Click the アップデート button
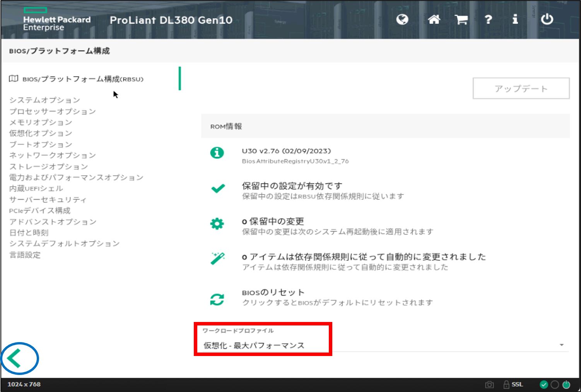Screen dimensions: 581x392 click(521, 89)
